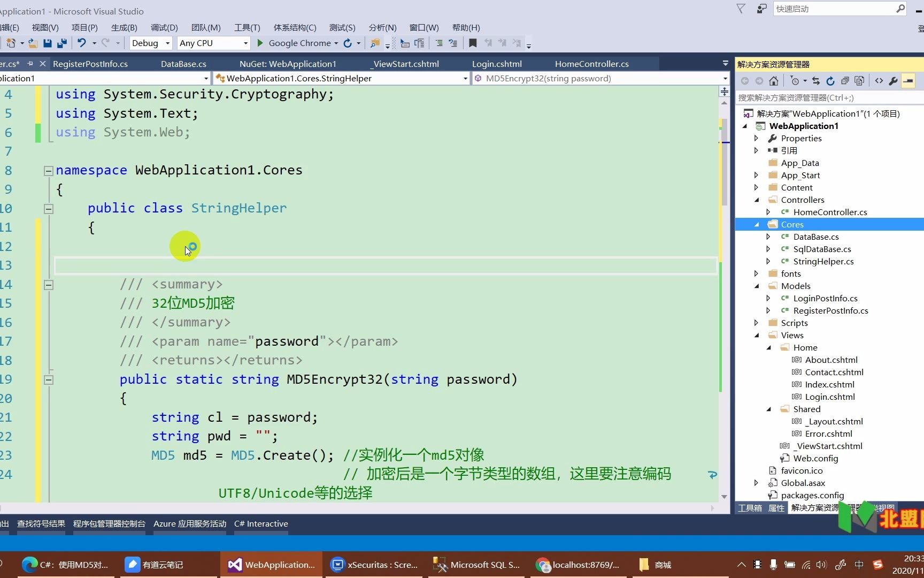Select Web.config in Solution Explorer
The height and width of the screenshot is (578, 924).
point(815,458)
